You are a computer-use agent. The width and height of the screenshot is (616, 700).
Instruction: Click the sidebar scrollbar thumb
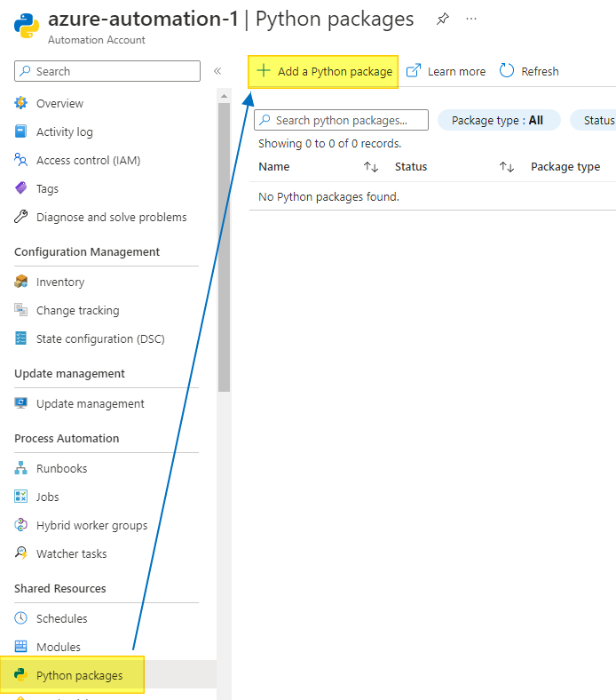click(224, 247)
